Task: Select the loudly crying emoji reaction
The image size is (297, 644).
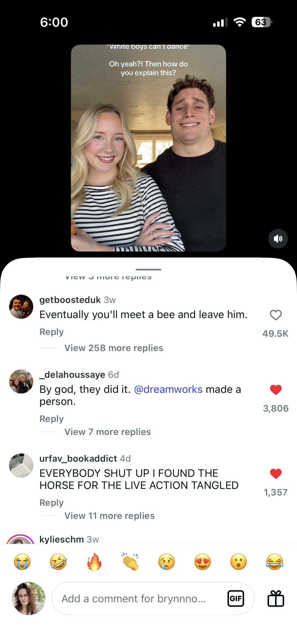Action: [x=22, y=562]
